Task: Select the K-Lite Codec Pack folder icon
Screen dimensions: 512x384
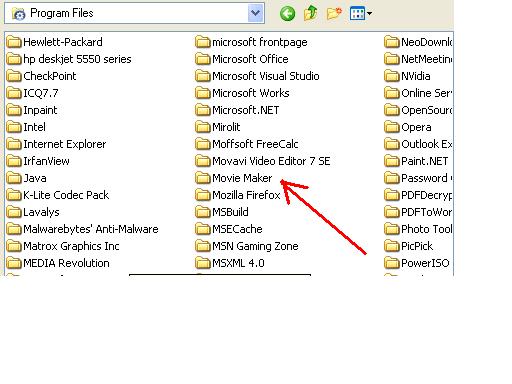Action: click(x=14, y=195)
